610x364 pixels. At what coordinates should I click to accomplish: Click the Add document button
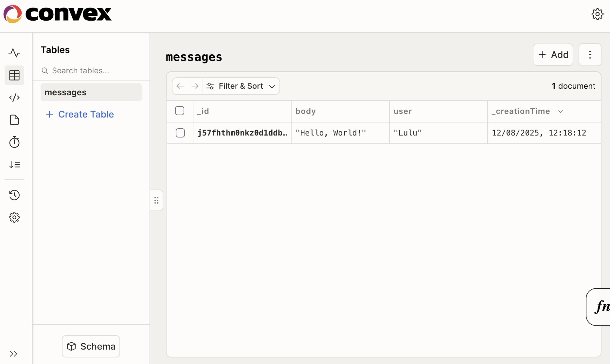click(553, 55)
